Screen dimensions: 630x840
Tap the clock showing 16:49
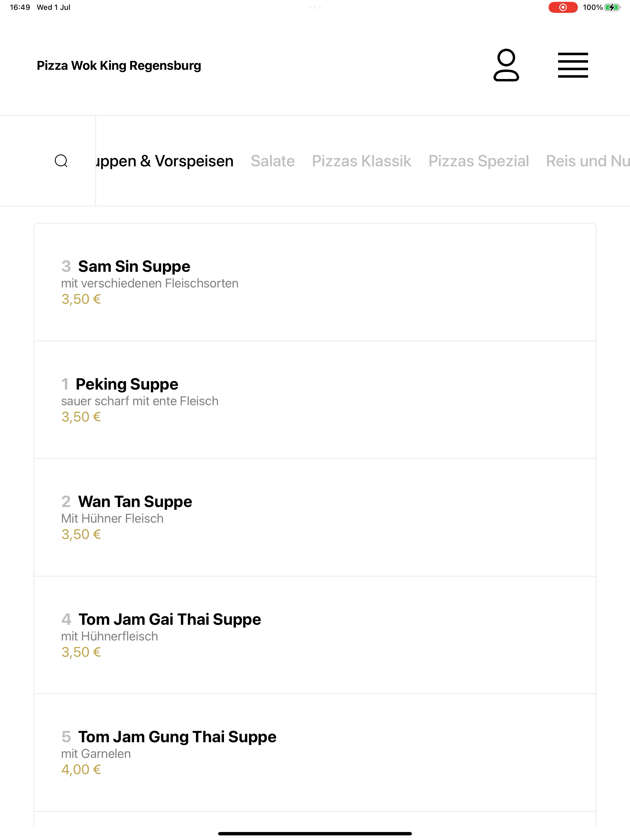click(20, 7)
